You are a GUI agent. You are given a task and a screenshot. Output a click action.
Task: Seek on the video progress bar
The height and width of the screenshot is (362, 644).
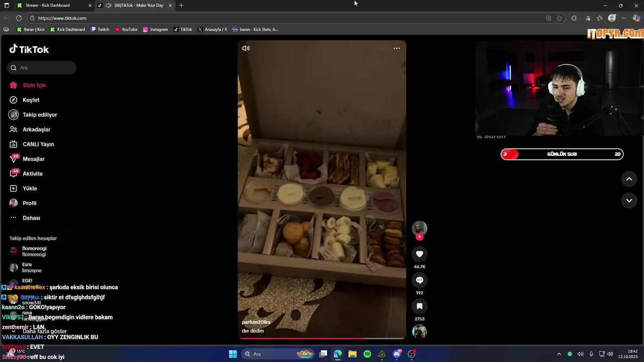[x=322, y=338]
